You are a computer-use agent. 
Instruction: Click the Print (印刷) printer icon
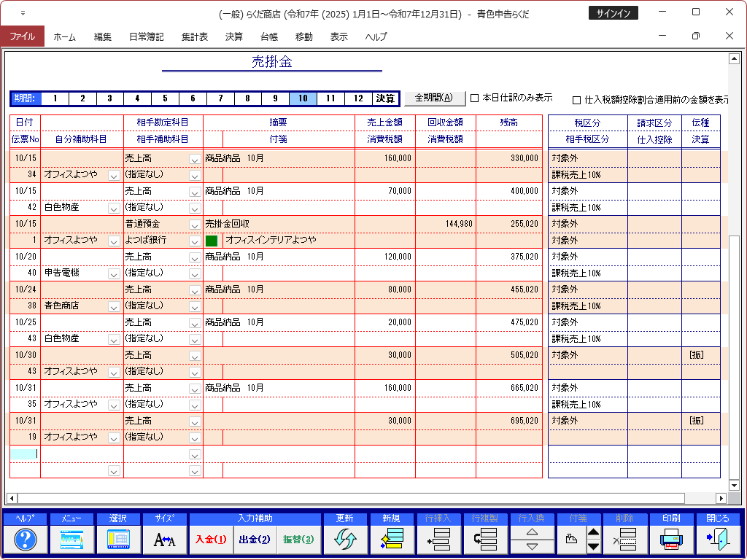pos(670,540)
